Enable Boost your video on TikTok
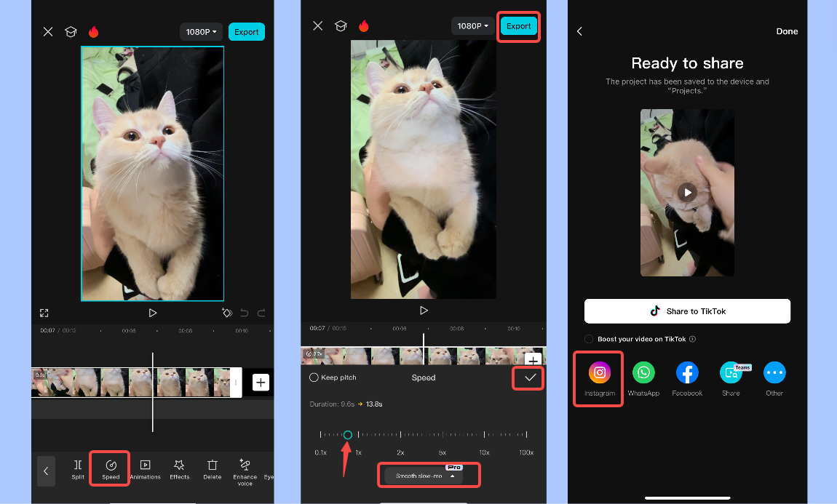This screenshot has height=504, width=837. 589,339
